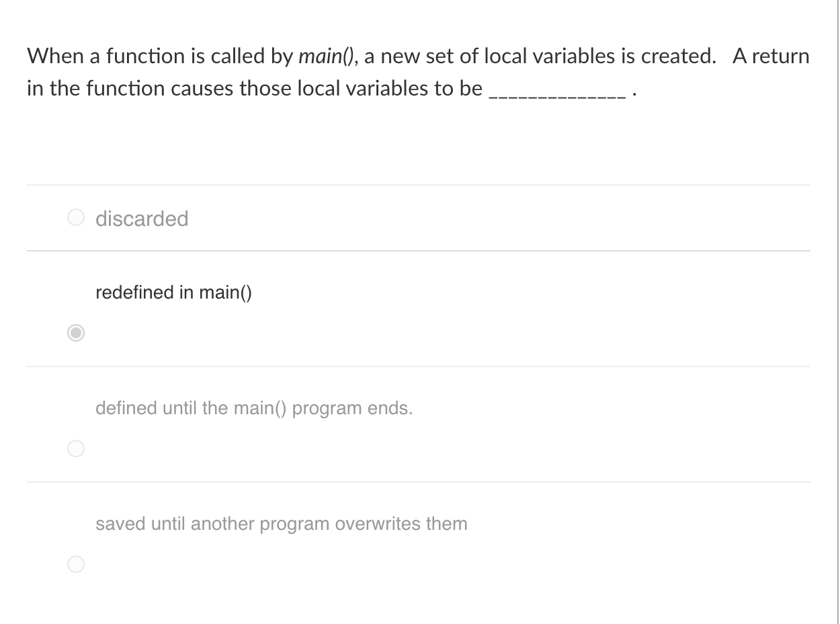Click the first answer row area
The height and width of the screenshot is (624, 840).
pyautogui.click(x=417, y=218)
